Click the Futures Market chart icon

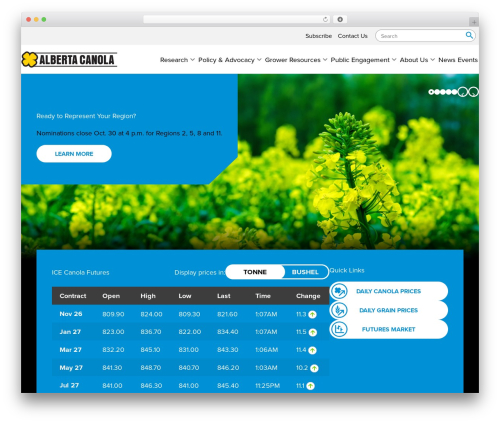(339, 329)
